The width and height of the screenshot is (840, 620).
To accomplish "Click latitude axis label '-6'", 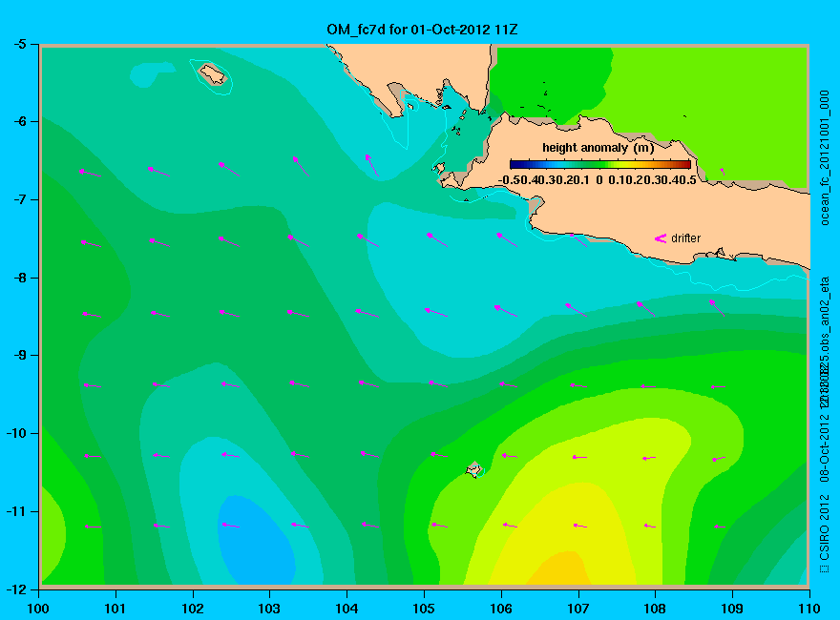I will click(x=20, y=122).
